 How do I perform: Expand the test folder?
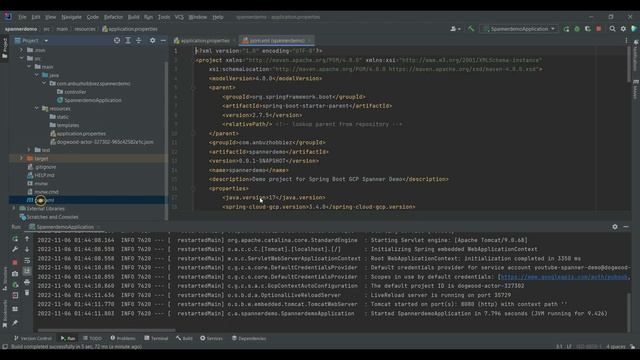tap(29, 150)
